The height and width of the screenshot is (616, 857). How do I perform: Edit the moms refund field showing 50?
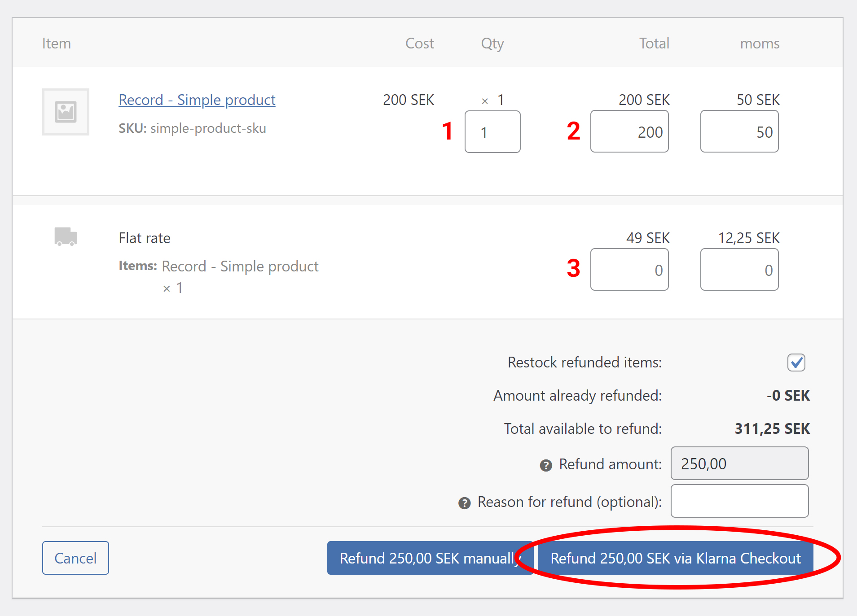738,131
